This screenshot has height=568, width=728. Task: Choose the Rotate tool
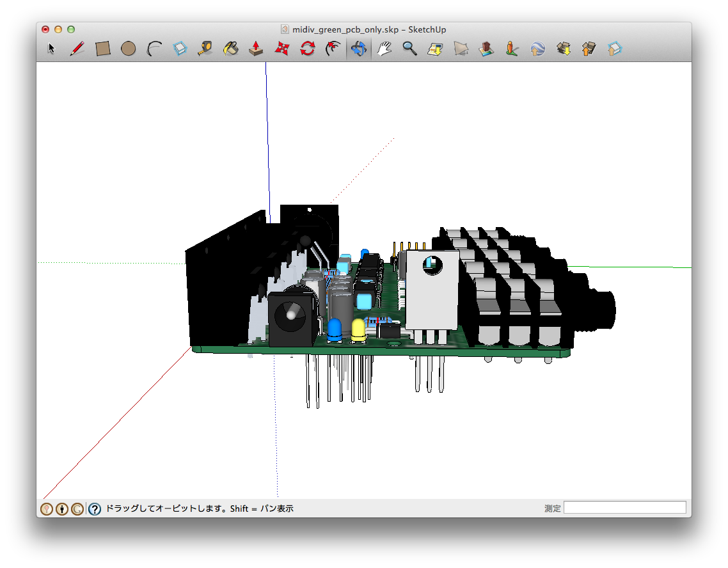(x=308, y=49)
